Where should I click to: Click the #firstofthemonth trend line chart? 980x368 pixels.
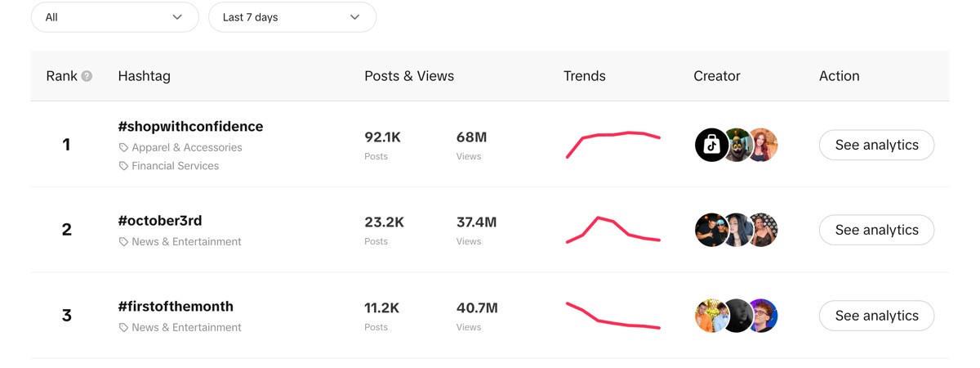[x=613, y=316]
